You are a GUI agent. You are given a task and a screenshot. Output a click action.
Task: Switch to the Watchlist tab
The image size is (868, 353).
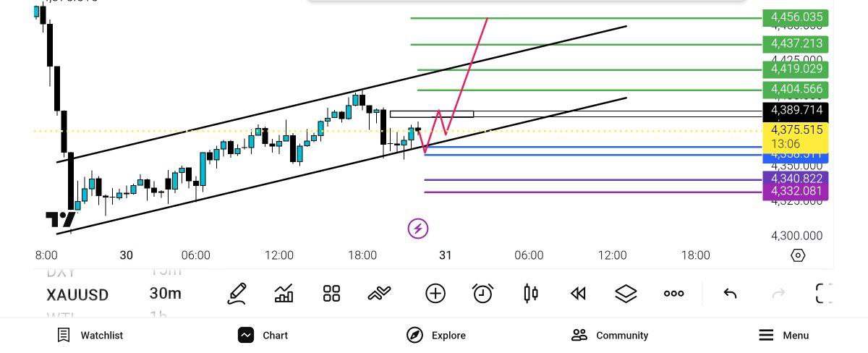coord(90,335)
